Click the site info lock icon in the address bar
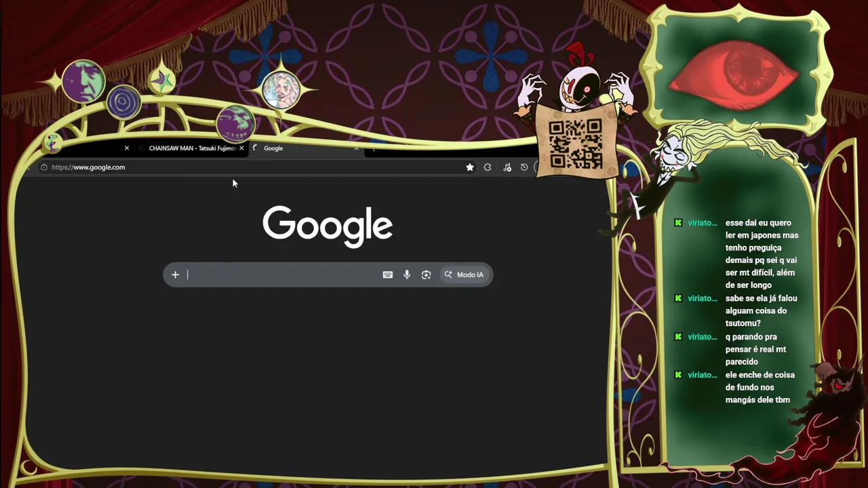Image resolution: width=868 pixels, height=488 pixels. click(x=44, y=167)
